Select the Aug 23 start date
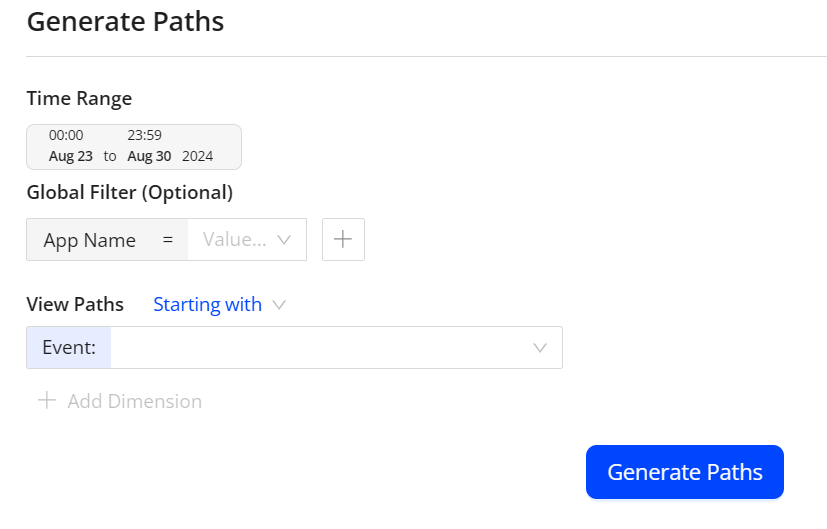827x529 pixels. pos(71,157)
